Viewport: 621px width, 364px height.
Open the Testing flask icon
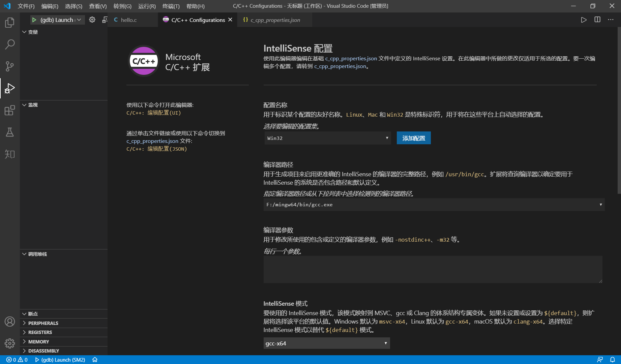coord(9,132)
